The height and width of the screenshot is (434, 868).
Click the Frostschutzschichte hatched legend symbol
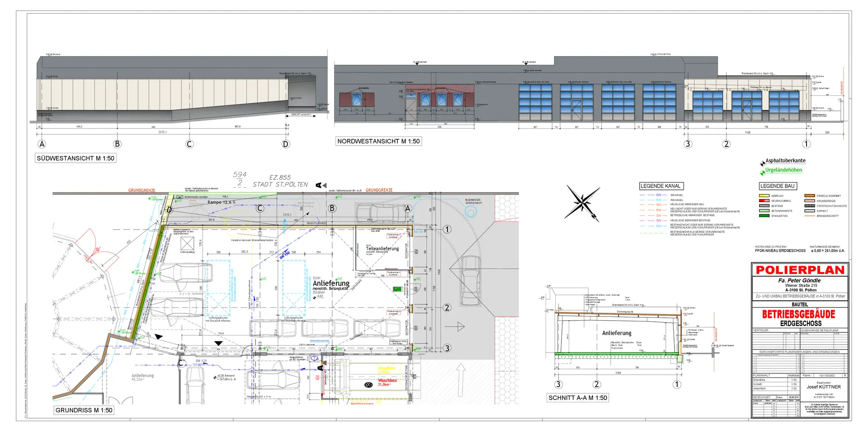point(809,206)
